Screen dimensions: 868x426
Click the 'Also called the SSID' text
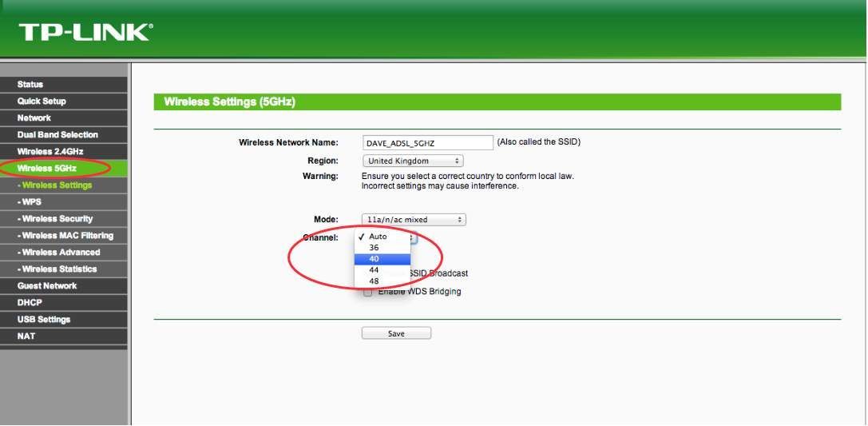coord(539,141)
